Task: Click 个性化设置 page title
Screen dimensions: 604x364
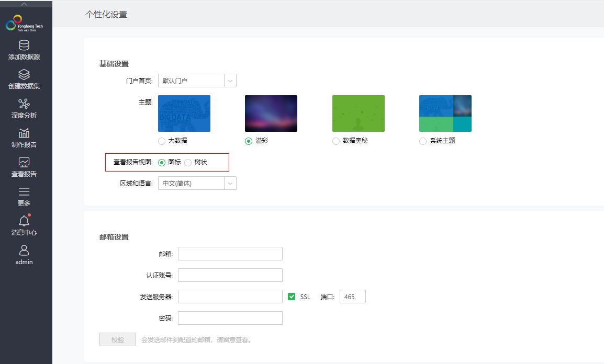Action: tap(106, 15)
